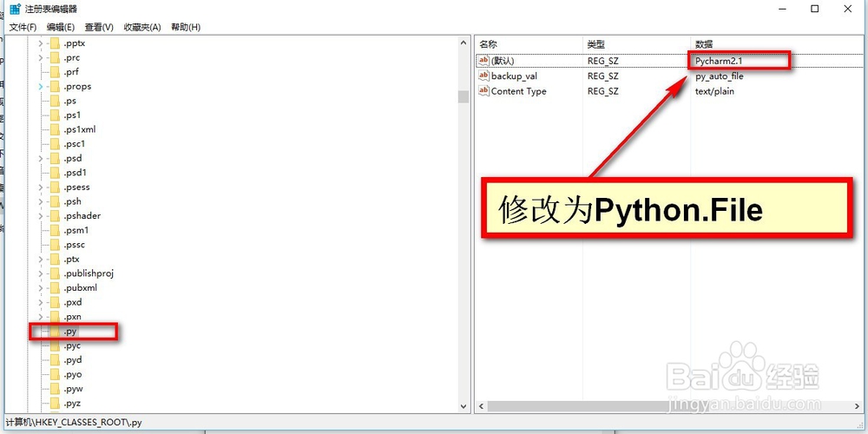Image resolution: width=868 pixels, height=434 pixels.
Task: Click tree pane scrollbar up arrow
Action: tap(464, 42)
